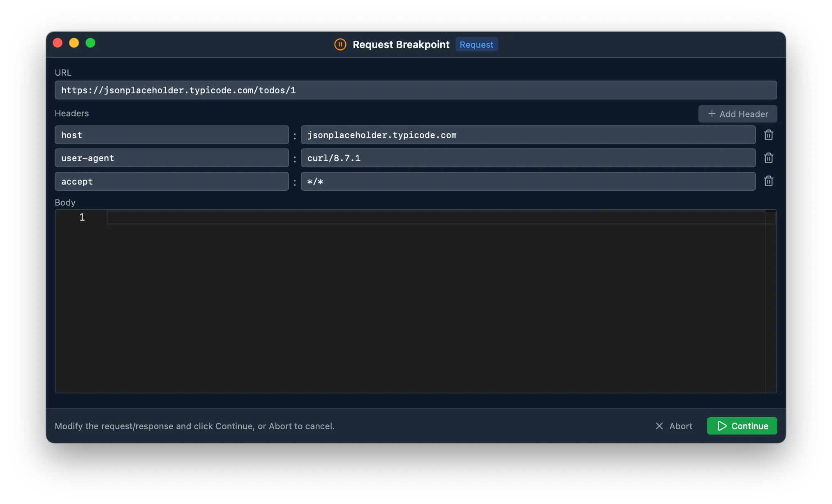The image size is (832, 504).
Task: Click the Continue button
Action: (742, 426)
